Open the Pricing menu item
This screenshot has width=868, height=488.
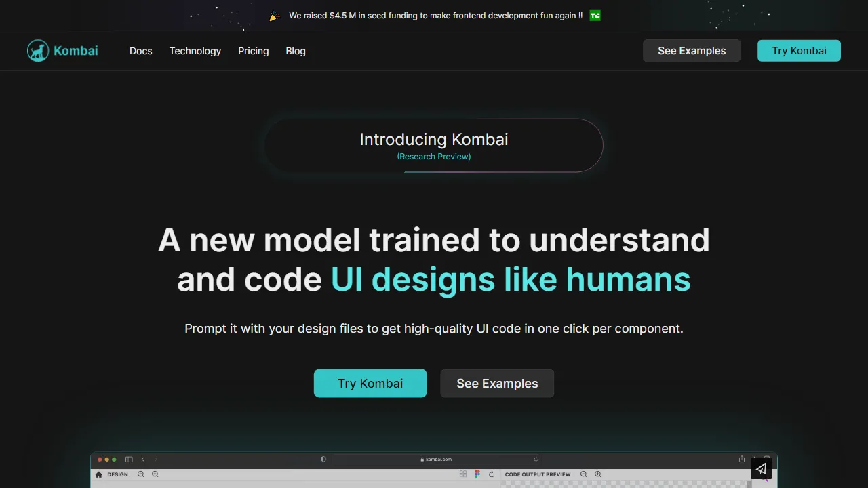tap(254, 51)
